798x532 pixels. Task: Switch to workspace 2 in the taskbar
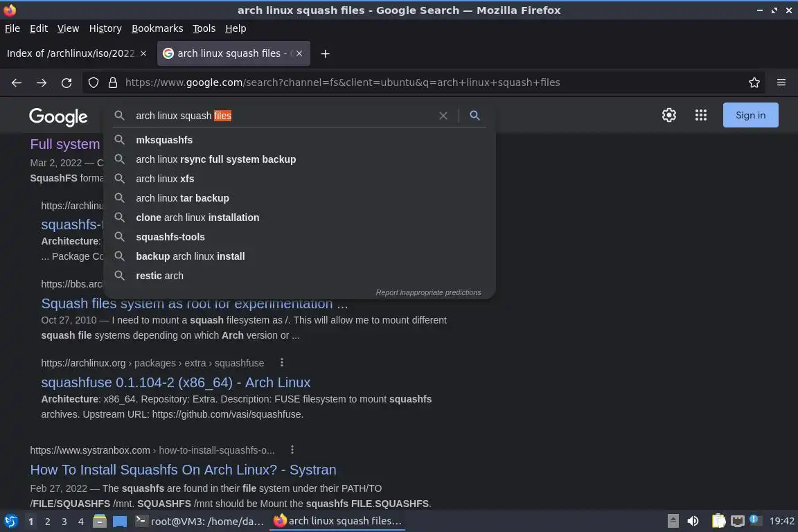[x=47, y=522]
